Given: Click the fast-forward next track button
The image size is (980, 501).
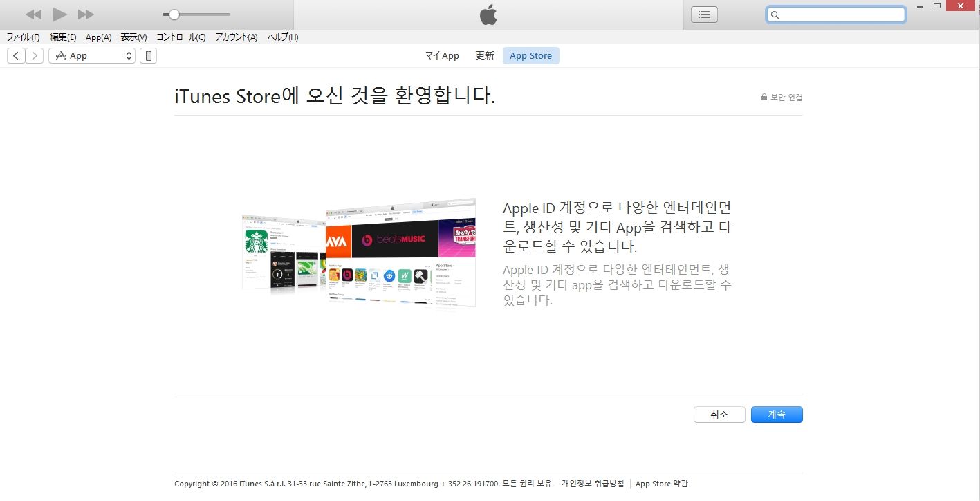Looking at the screenshot, I should (x=86, y=15).
